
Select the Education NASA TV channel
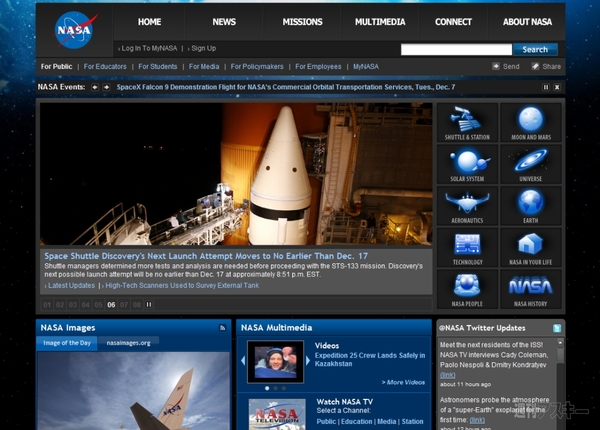(x=356, y=421)
